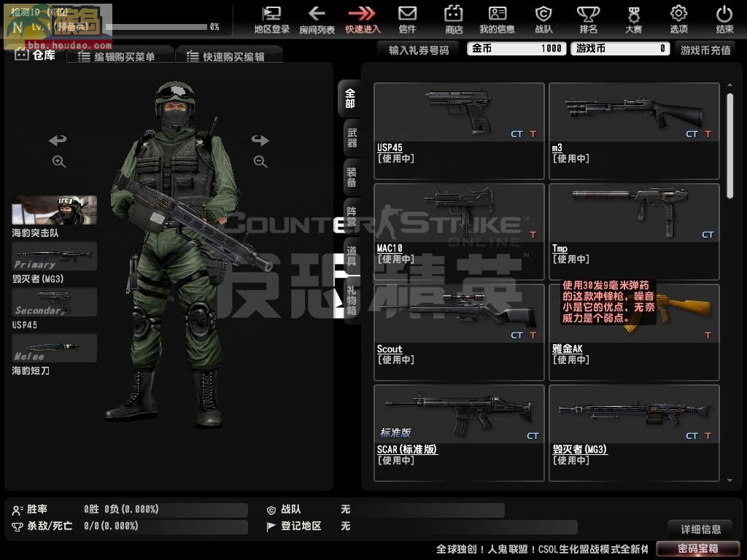747x560 pixels.
Task: Click 快速进入 quick join arrow
Action: point(362,20)
